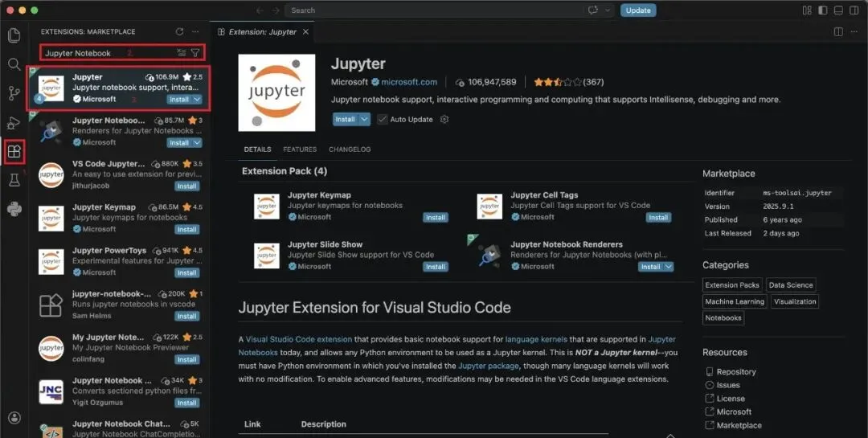Open the Marketplace resource link
This screenshot has height=438, width=868.
[739, 425]
